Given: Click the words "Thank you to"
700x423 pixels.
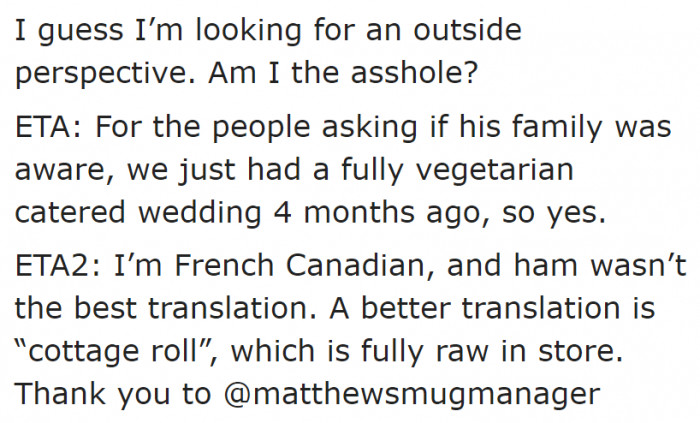Looking at the screenshot, I should 113,396.
